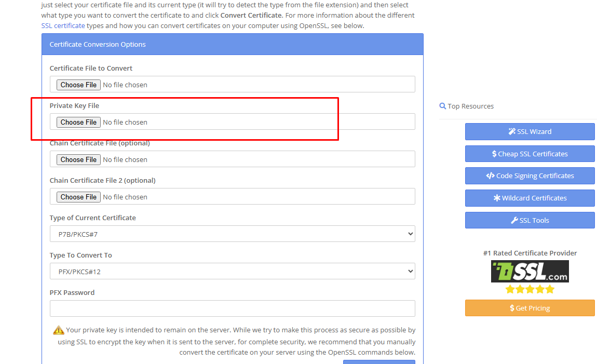Click the Certificate File to Convert label
This screenshot has width=597, height=364.
tap(91, 68)
